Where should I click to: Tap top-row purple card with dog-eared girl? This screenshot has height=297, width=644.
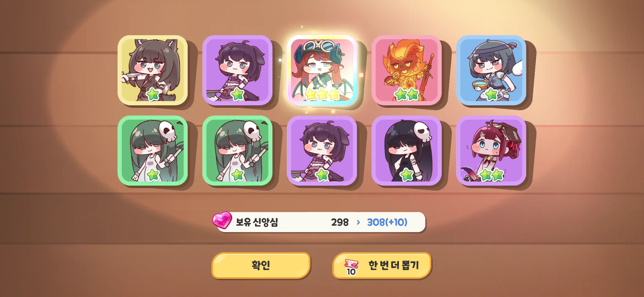click(237, 70)
